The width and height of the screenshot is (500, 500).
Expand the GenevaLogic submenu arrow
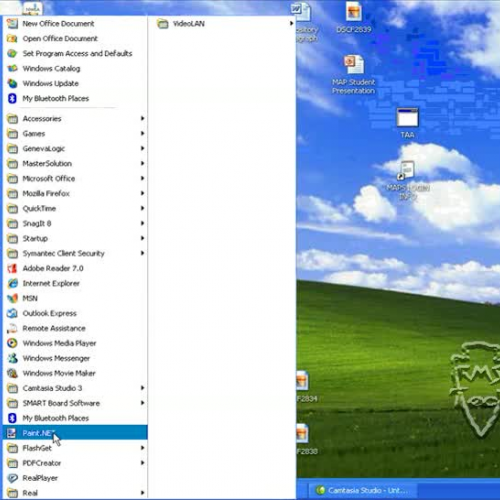[x=142, y=148]
